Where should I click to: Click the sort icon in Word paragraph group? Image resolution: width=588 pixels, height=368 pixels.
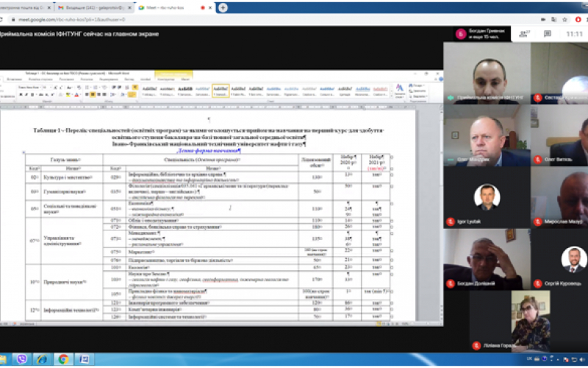[127, 88]
